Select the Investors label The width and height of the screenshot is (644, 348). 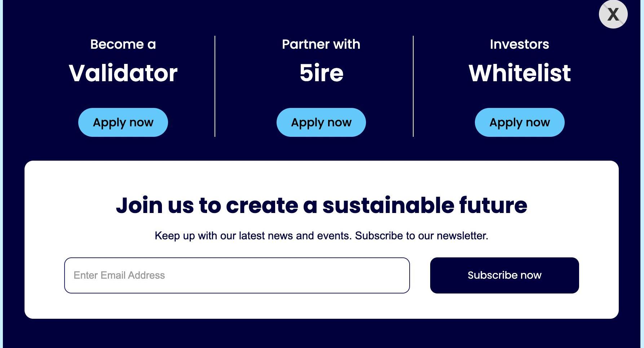[x=519, y=44]
